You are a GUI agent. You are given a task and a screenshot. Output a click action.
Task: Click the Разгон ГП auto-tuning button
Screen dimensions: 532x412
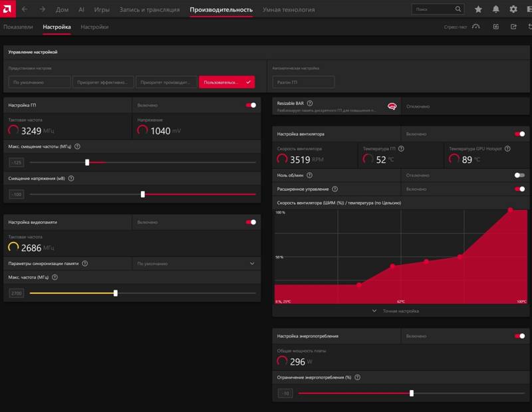point(303,82)
